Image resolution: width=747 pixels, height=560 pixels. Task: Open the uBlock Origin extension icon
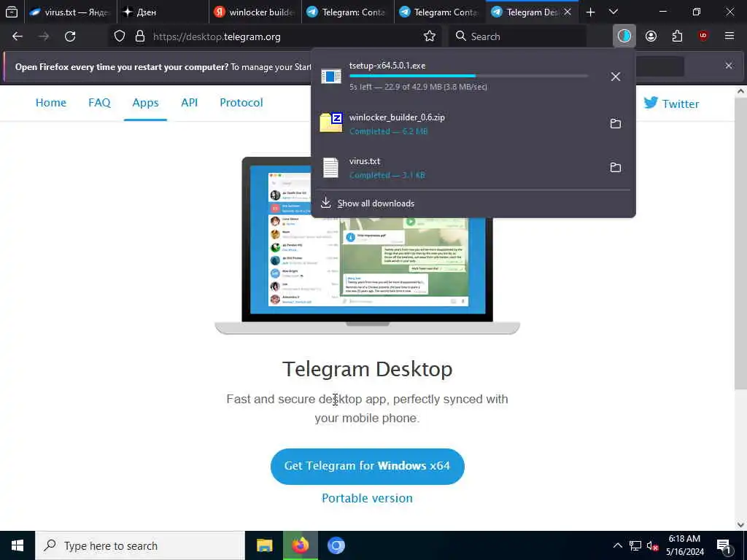click(703, 36)
